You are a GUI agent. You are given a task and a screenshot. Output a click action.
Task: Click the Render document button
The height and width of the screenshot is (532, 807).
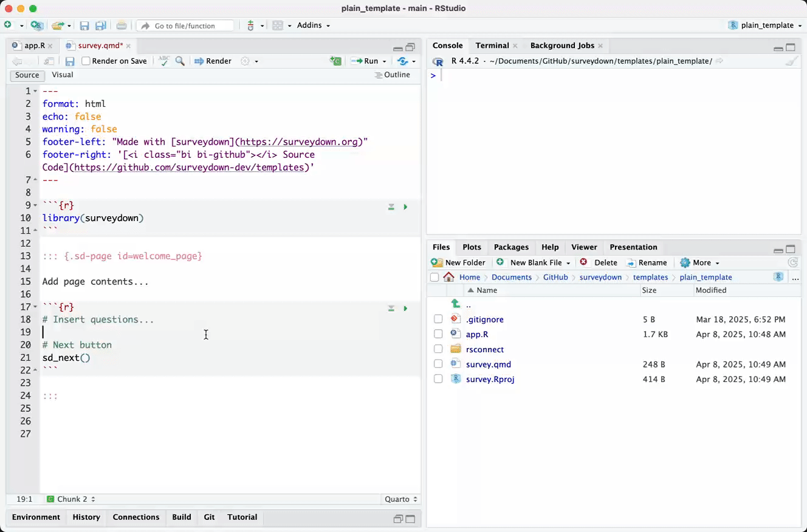coord(213,61)
